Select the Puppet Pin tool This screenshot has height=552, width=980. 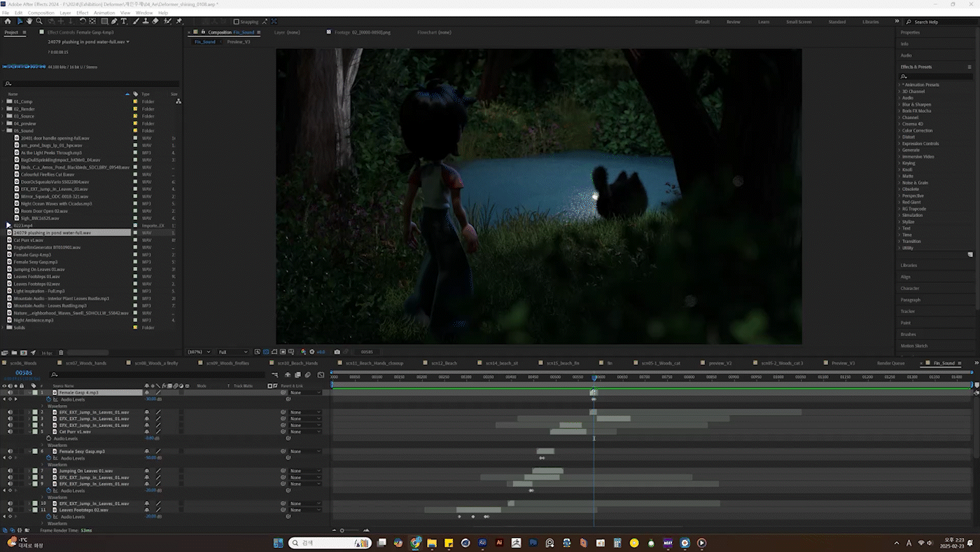[179, 22]
